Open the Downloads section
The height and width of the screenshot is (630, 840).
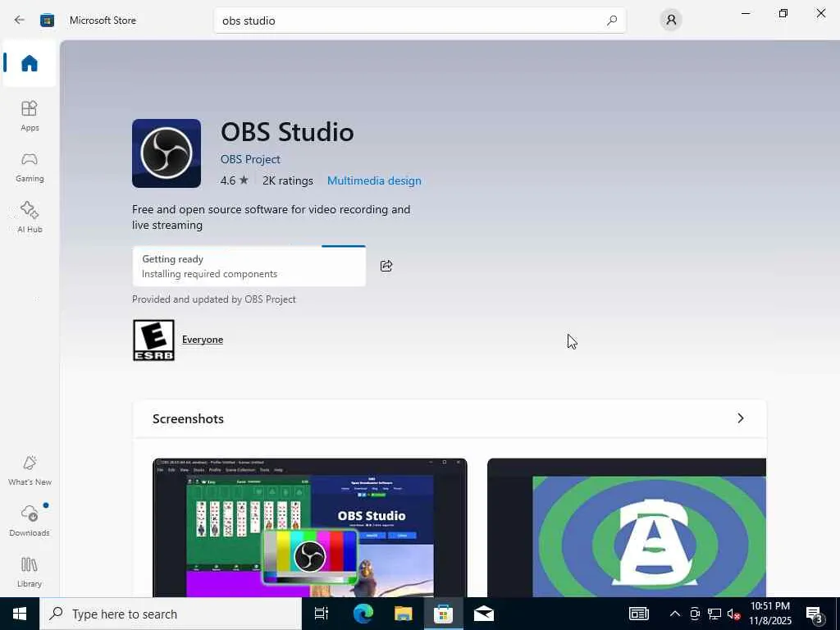30,521
